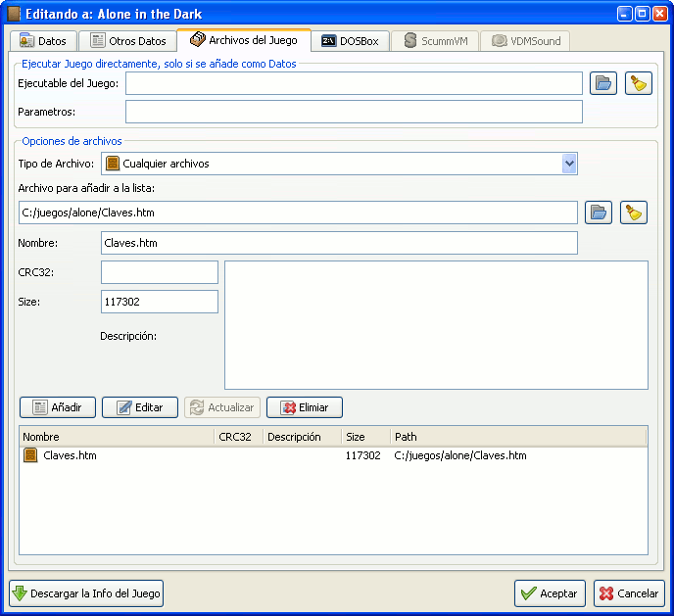Click the file path field containing C:/juegos/alone/Claves.htm

coord(298,213)
